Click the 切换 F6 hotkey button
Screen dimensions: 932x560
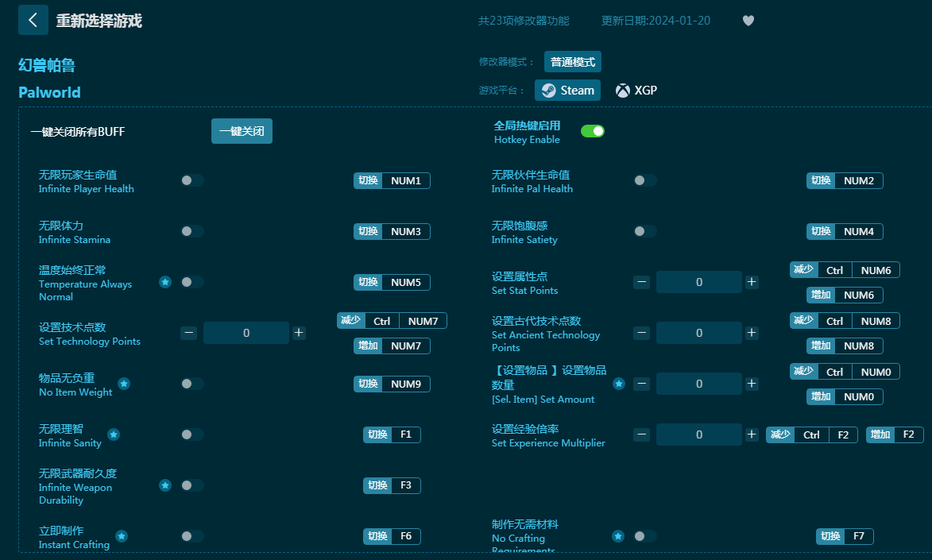click(x=392, y=536)
